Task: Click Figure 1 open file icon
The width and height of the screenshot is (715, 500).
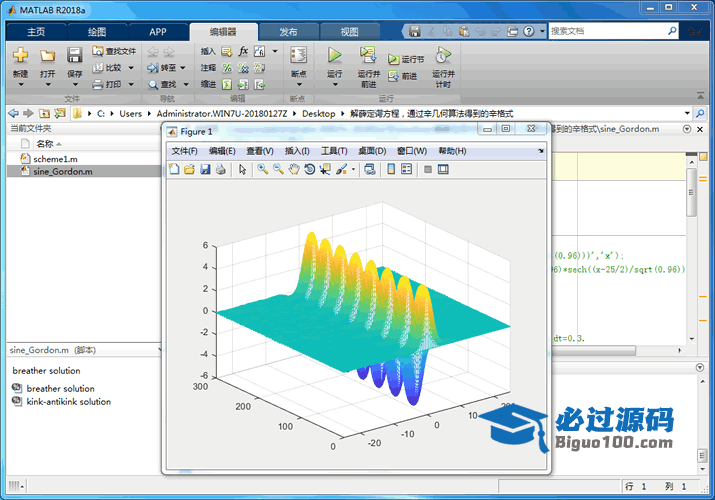Action: pos(190,169)
